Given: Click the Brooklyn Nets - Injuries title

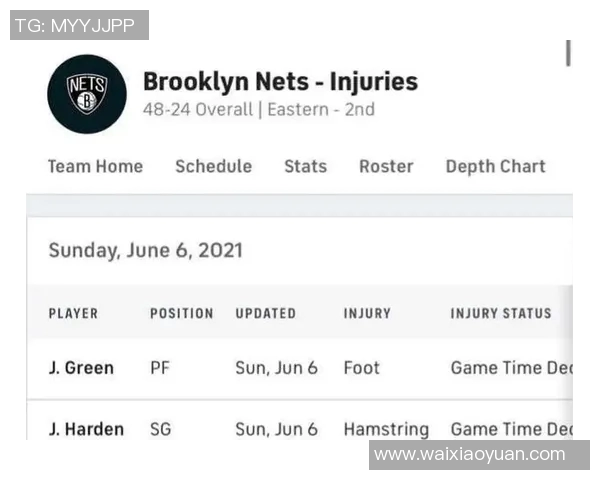Looking at the screenshot, I should 280,81.
